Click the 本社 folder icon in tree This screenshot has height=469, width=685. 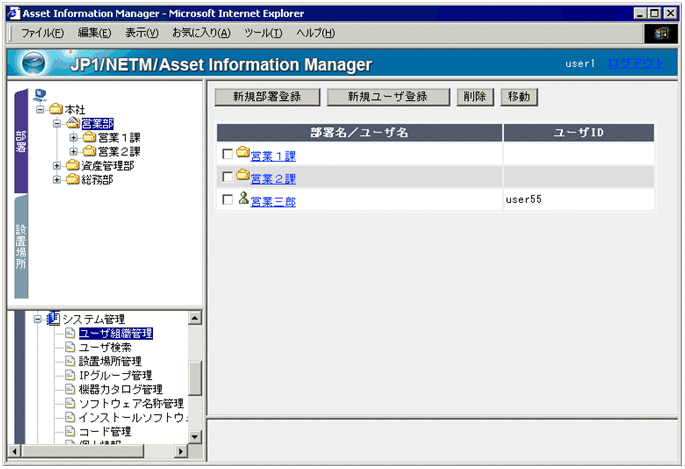pos(56,108)
